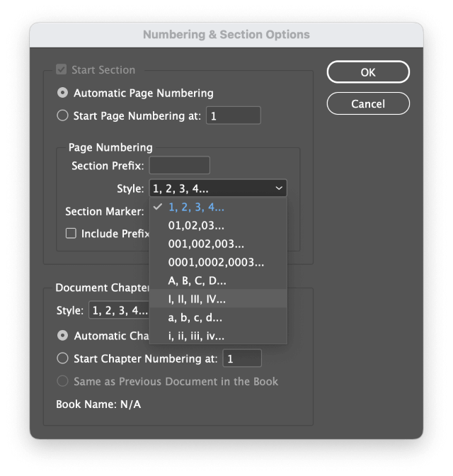Click the Cancel button

(x=367, y=103)
